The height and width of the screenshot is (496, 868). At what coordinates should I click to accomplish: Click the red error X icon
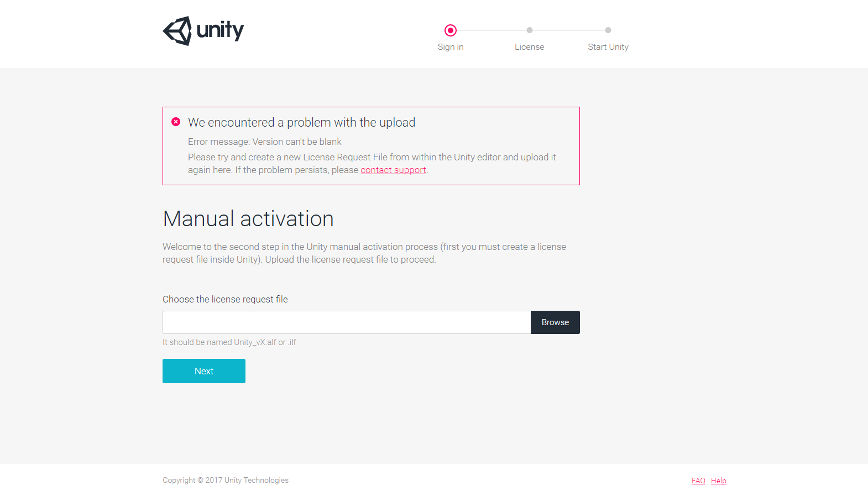(x=176, y=122)
